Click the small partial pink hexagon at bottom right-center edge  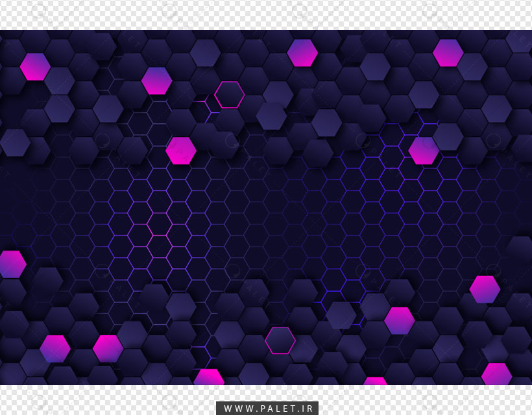click(375, 381)
